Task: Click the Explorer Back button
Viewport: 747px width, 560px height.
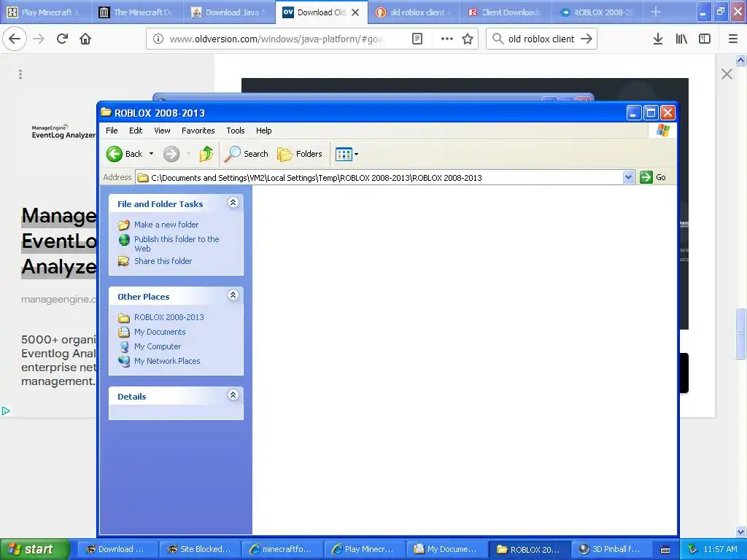Action: coord(125,154)
